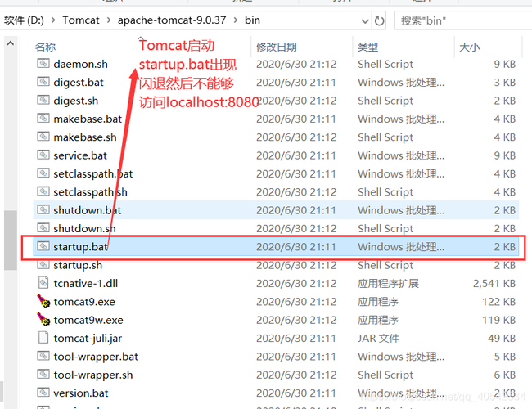
Task: Select the file name makebase.sh
Action: pyautogui.click(x=85, y=137)
